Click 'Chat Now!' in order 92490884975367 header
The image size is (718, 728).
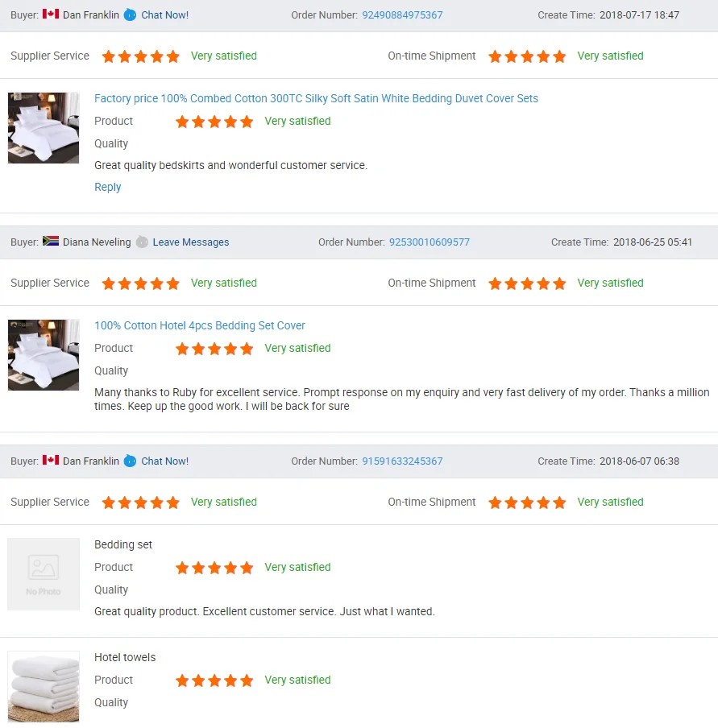pos(165,14)
